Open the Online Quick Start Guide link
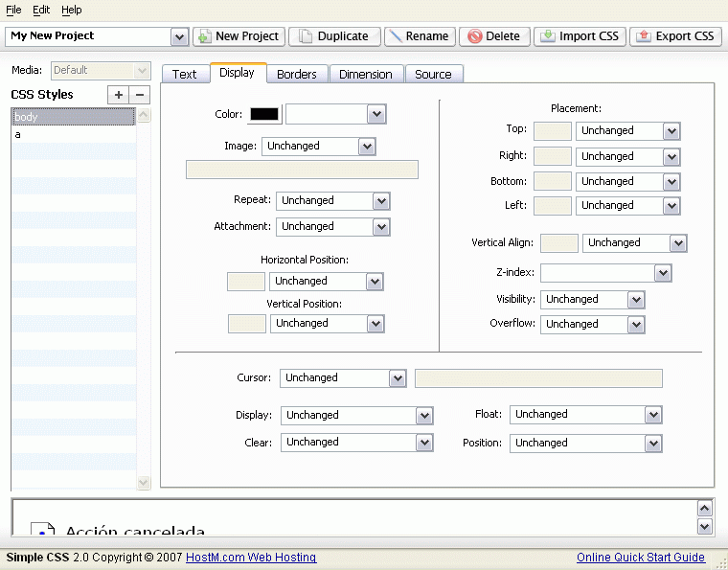The image size is (728, 570). [x=640, y=558]
